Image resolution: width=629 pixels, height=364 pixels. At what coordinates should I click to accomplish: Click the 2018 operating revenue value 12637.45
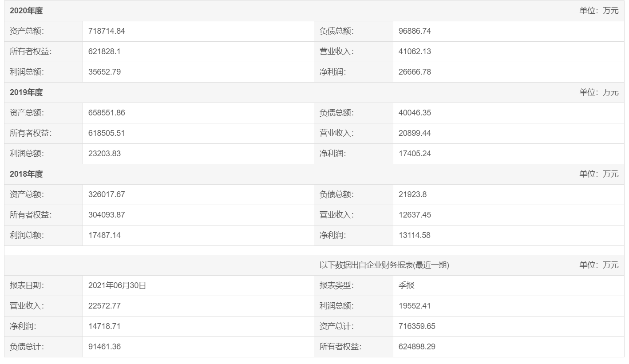(415, 215)
